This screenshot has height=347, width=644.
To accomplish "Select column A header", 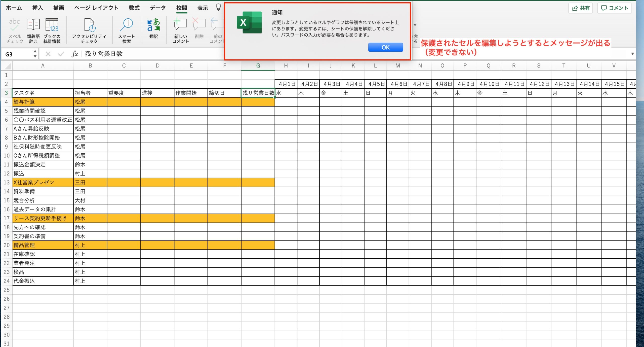I will [43, 66].
